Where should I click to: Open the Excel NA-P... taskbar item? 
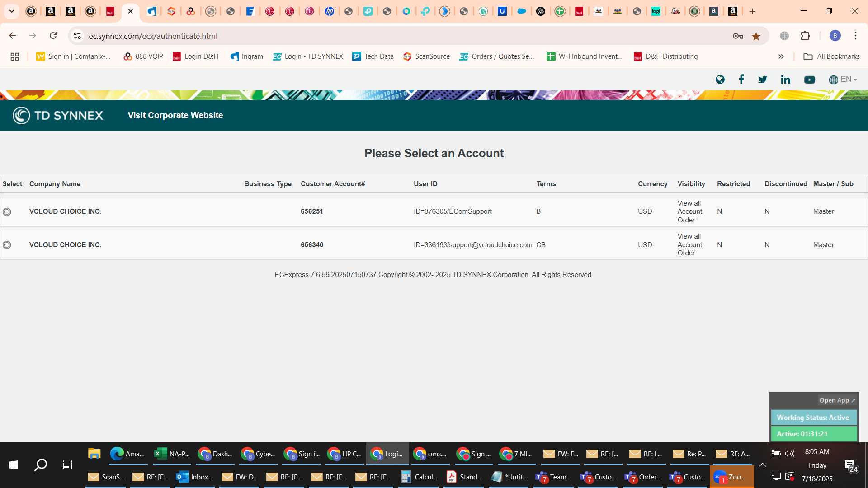pyautogui.click(x=172, y=454)
